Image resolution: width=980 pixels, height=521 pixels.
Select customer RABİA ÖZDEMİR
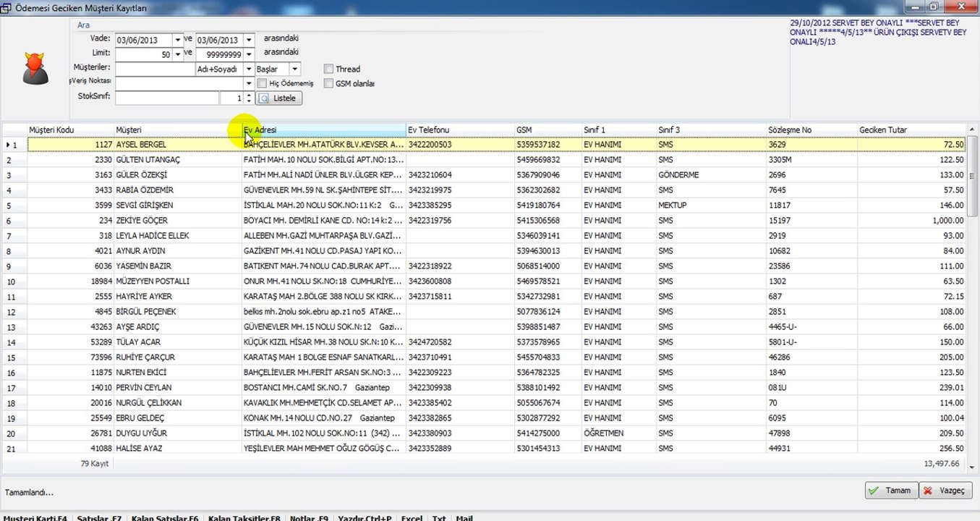coord(145,190)
